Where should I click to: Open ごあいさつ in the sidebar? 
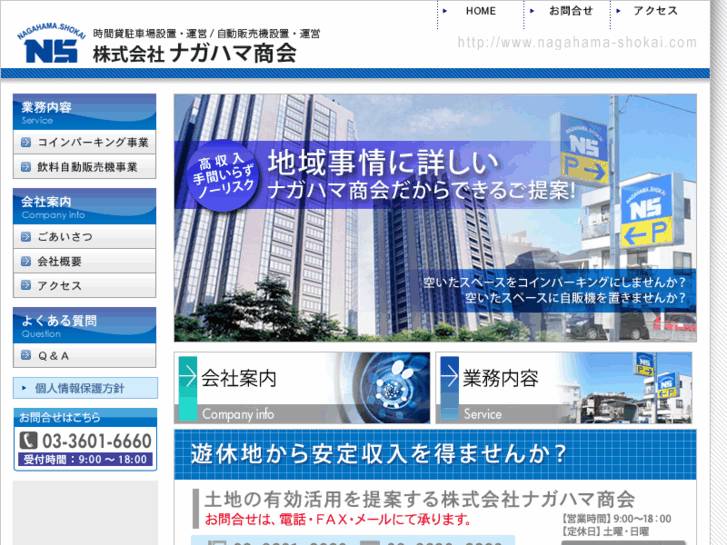pos(84,237)
